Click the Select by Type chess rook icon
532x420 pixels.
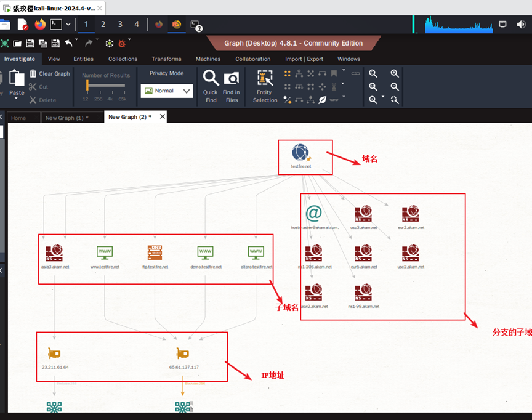tap(334, 87)
